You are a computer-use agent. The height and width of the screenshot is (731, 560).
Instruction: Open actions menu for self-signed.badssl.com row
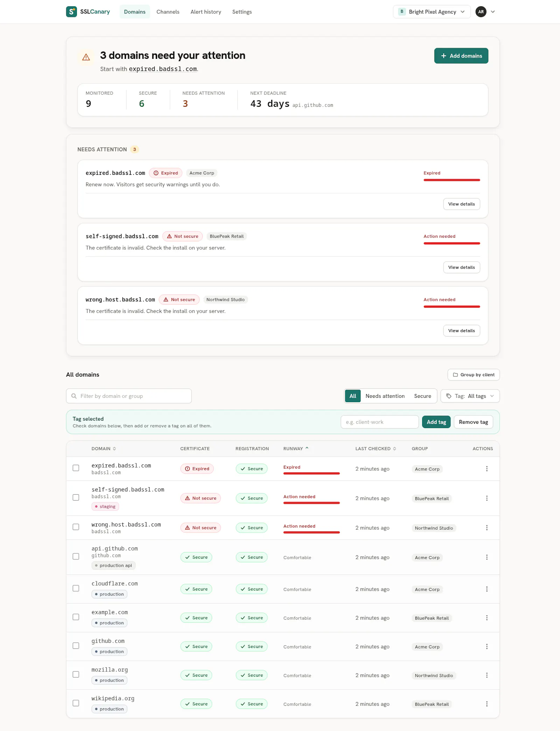pyautogui.click(x=486, y=498)
